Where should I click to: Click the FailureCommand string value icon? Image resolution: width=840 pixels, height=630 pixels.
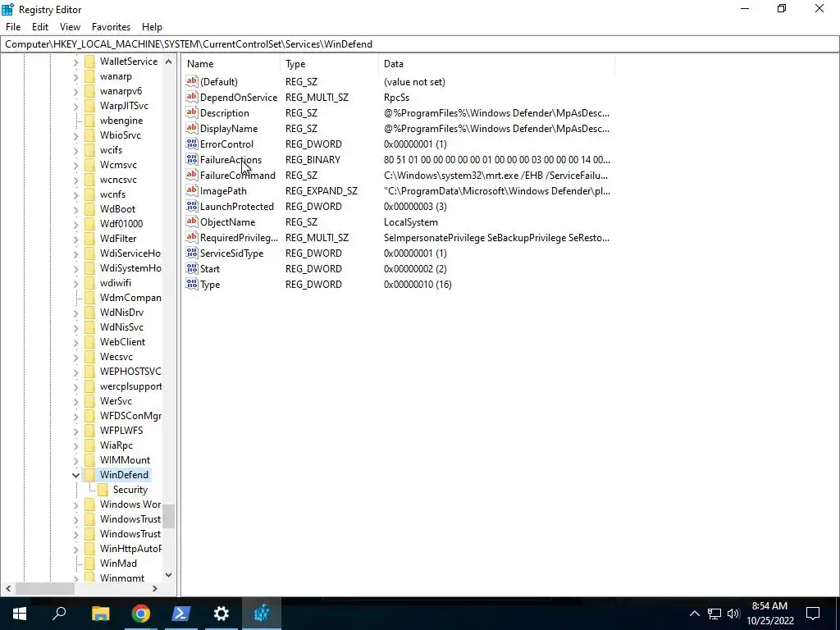pos(192,175)
